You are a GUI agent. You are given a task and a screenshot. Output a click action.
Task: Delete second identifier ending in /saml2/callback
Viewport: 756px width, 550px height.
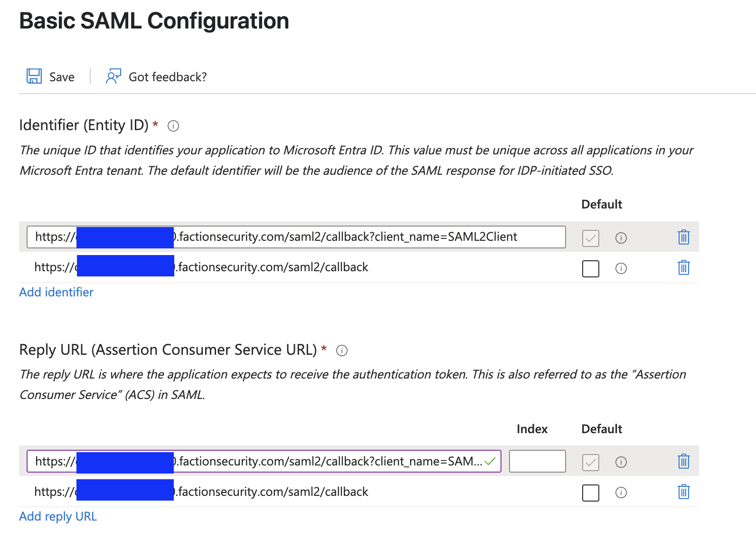tap(684, 267)
